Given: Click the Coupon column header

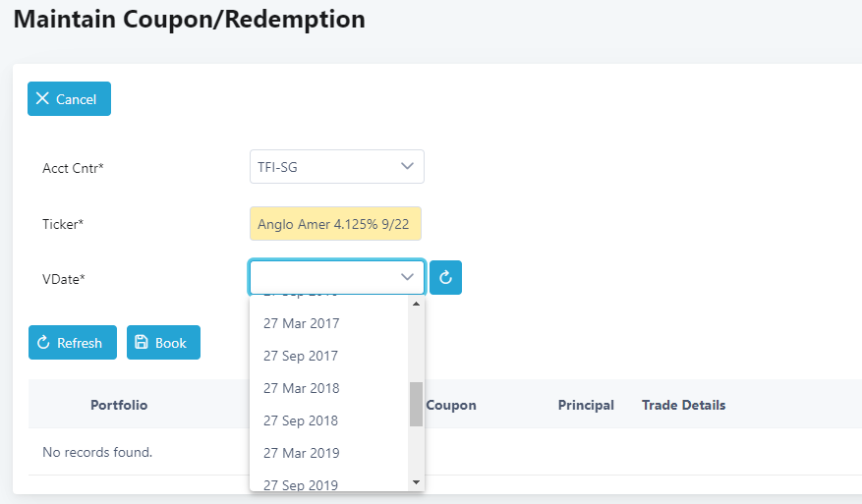Looking at the screenshot, I should [451, 405].
